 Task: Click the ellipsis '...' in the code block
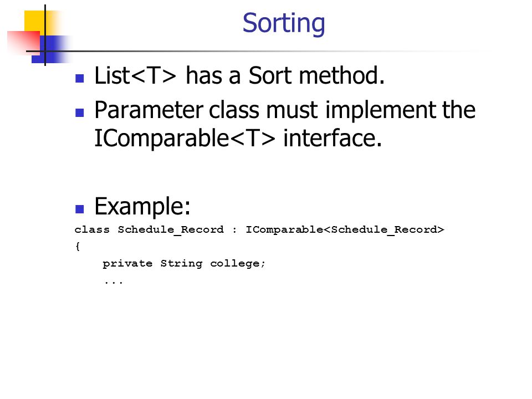click(x=114, y=282)
